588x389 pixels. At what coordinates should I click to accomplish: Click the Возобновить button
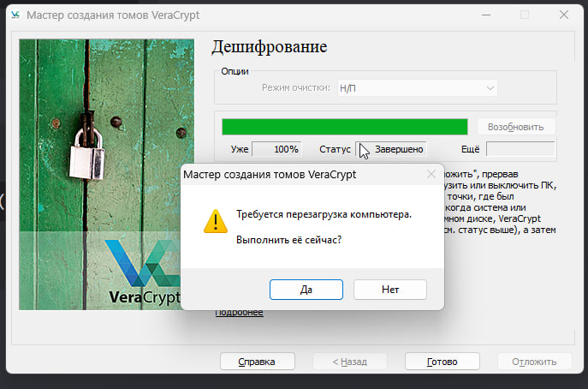pyautogui.click(x=515, y=127)
